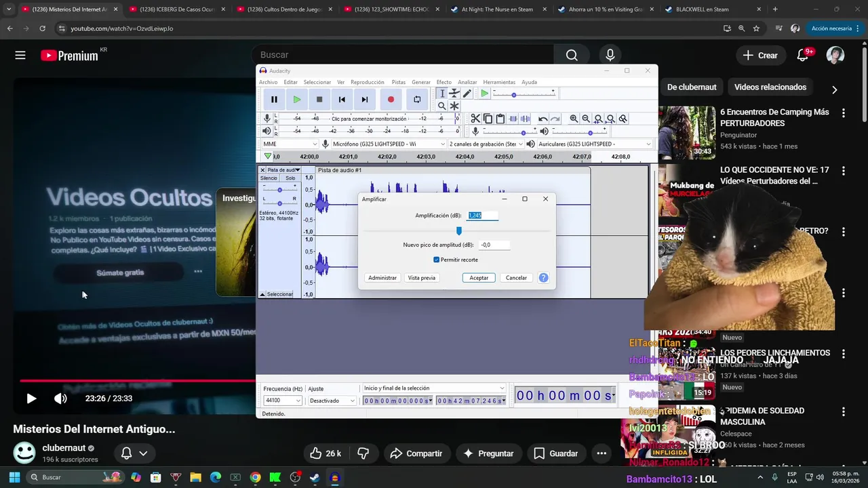Viewport: 868px width, 488px height.
Task: Toggle Solo on the audio track
Action: 290,178
